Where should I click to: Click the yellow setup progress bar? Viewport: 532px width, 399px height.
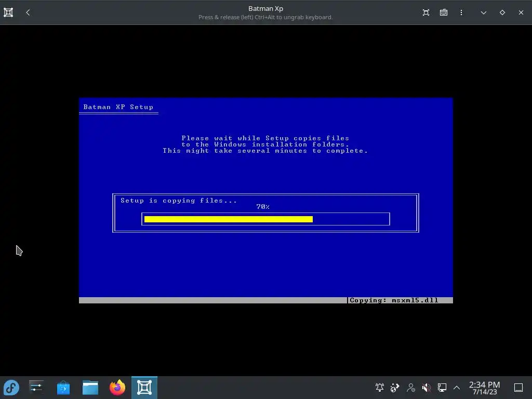(x=229, y=219)
